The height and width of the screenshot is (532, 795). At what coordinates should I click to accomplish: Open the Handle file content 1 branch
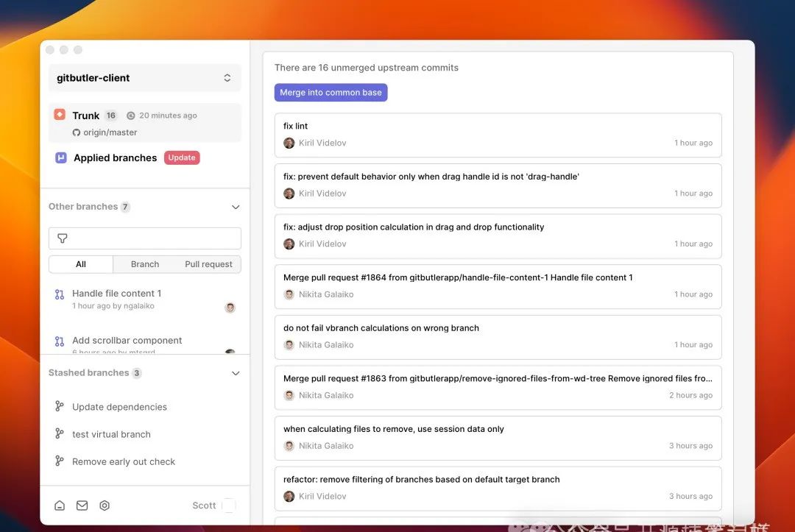(144, 299)
